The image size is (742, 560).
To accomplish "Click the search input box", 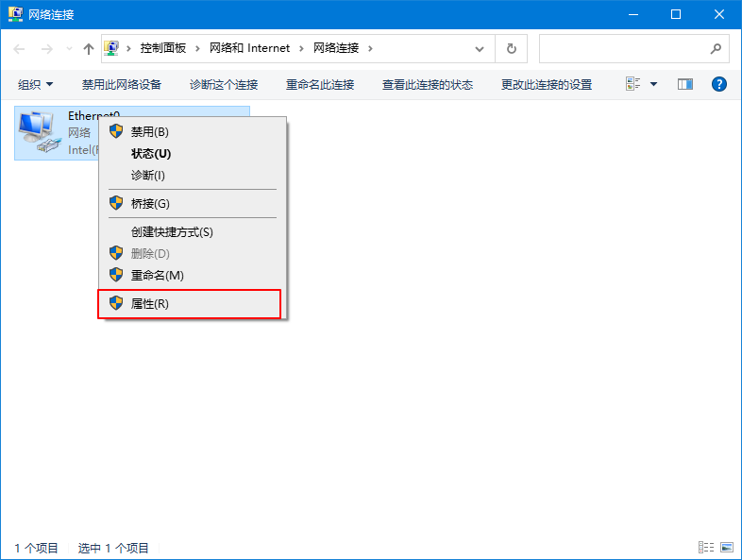I will pos(623,48).
